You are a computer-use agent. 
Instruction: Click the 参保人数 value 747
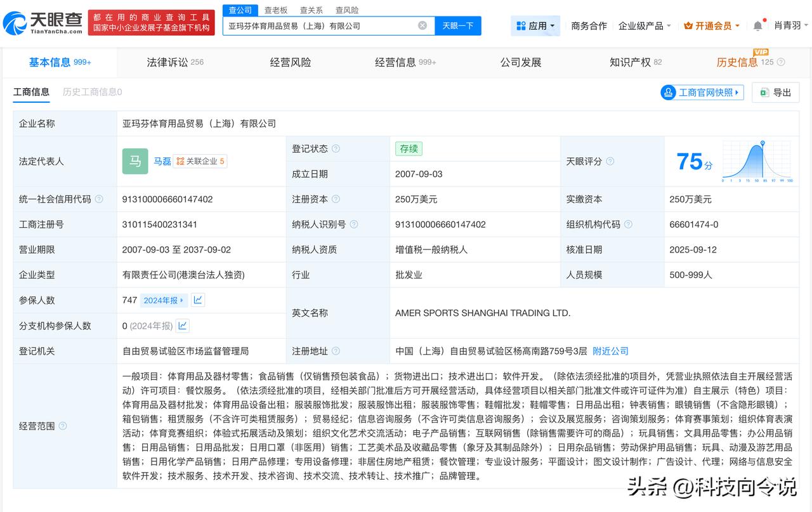tap(130, 300)
